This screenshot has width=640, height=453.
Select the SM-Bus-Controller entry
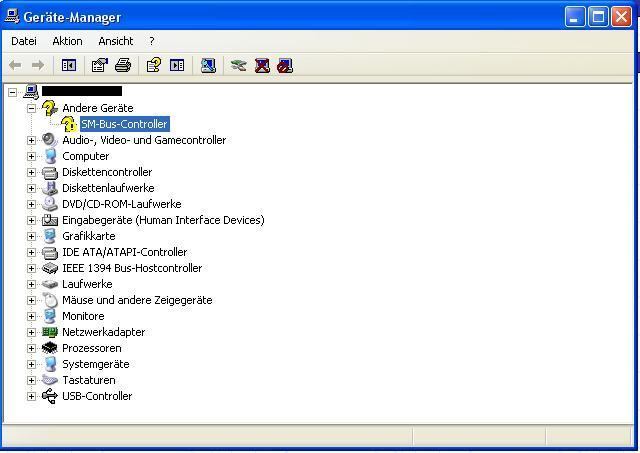(124, 124)
